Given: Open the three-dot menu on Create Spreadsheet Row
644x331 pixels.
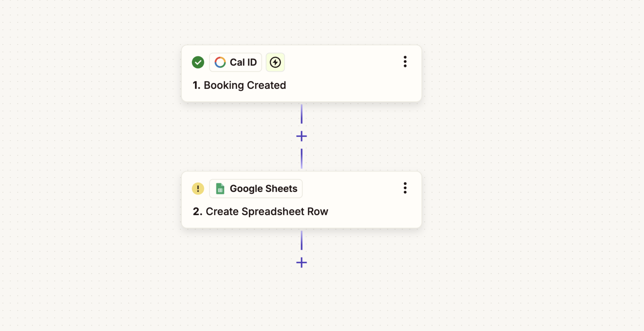Looking at the screenshot, I should pos(405,188).
